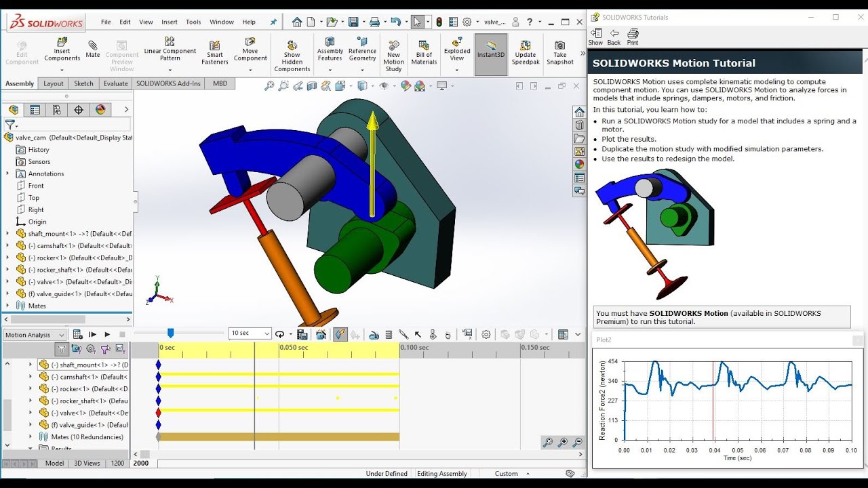Toggle the Autokey button in motion toolbar
The width and height of the screenshot is (868, 488).
340,334
